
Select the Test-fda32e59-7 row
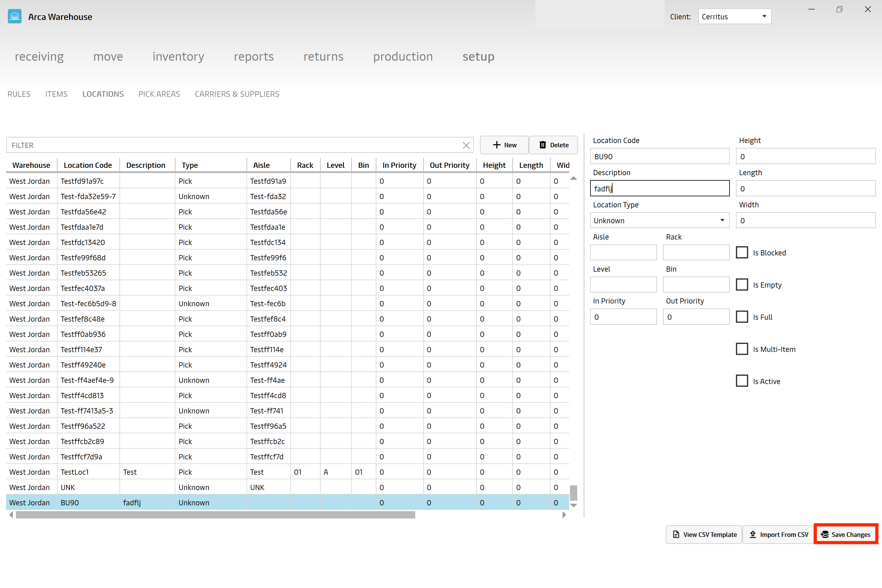tap(288, 197)
